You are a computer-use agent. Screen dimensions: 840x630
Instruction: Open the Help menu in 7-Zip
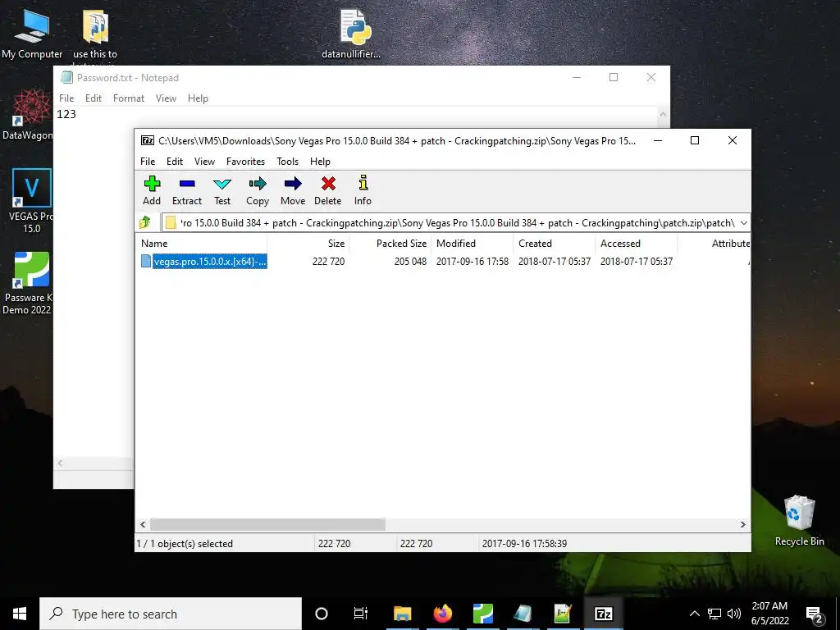point(320,162)
